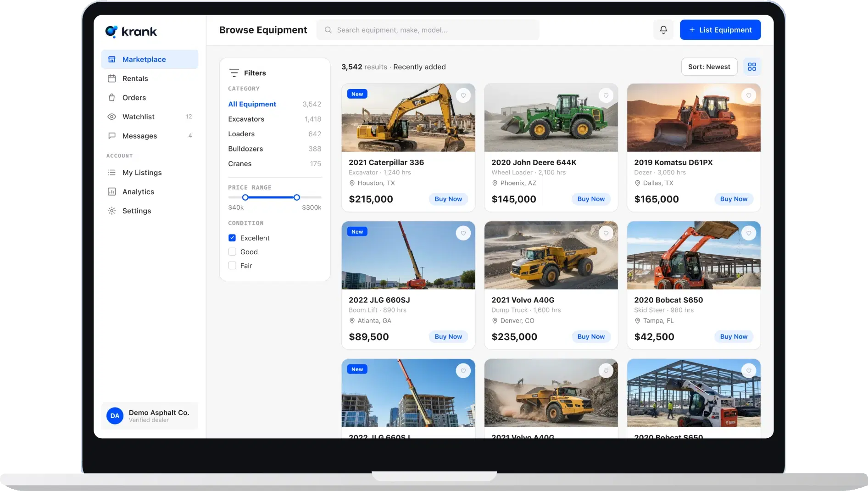
Task: Click the Dallas, TX location pin
Action: pos(638,183)
